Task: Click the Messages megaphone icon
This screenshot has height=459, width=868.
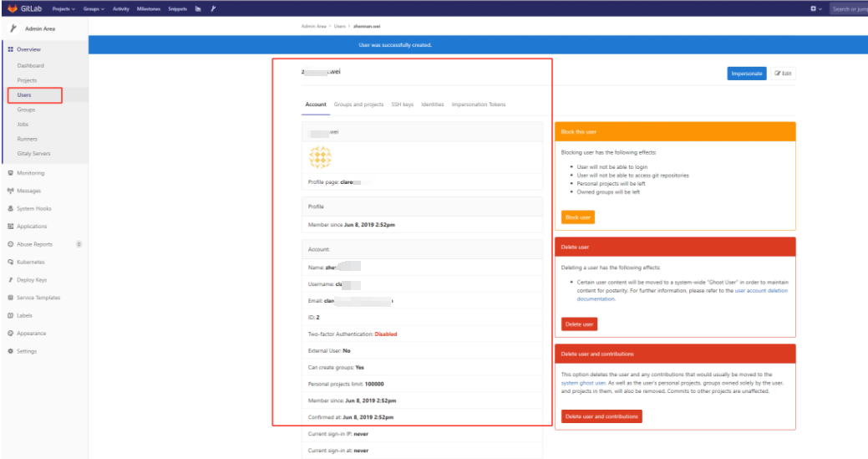Action: click(11, 191)
